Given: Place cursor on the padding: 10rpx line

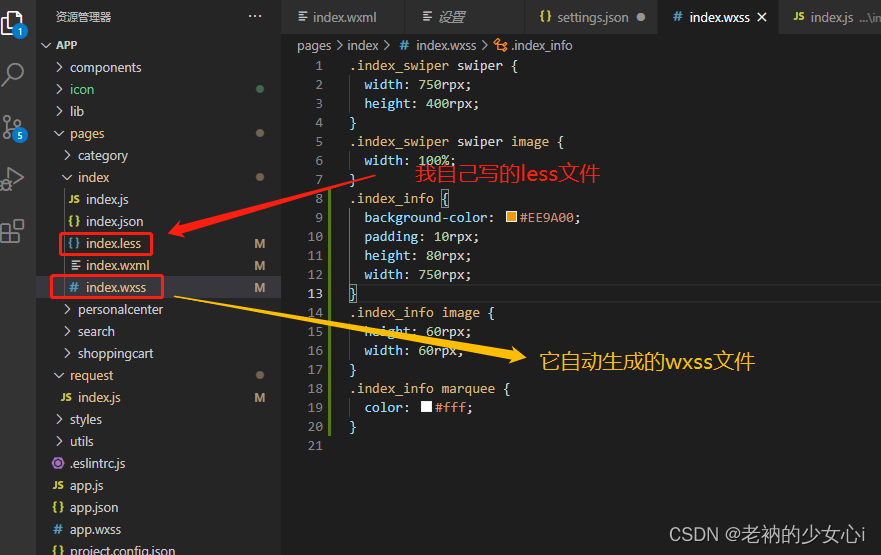Looking at the screenshot, I should tap(421, 236).
